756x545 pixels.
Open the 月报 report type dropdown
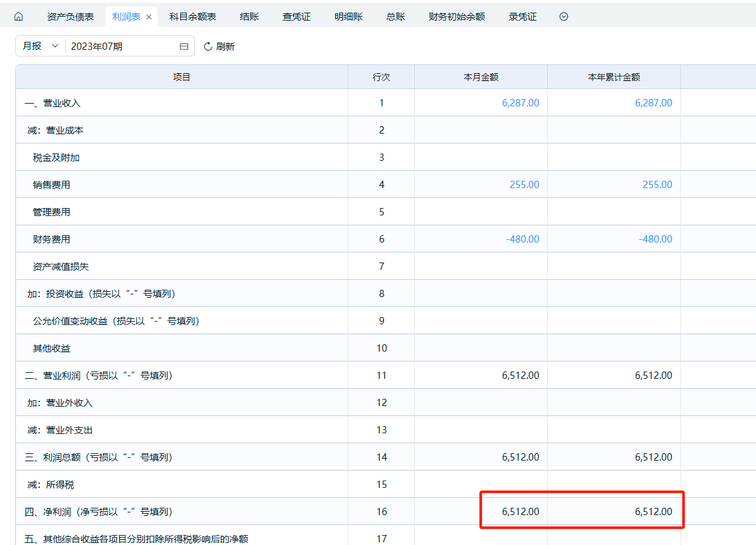coord(40,46)
